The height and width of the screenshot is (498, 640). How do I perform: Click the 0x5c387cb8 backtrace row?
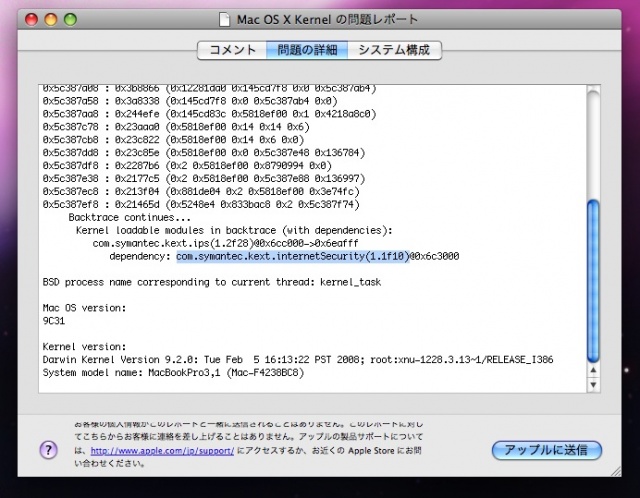tap(173, 140)
